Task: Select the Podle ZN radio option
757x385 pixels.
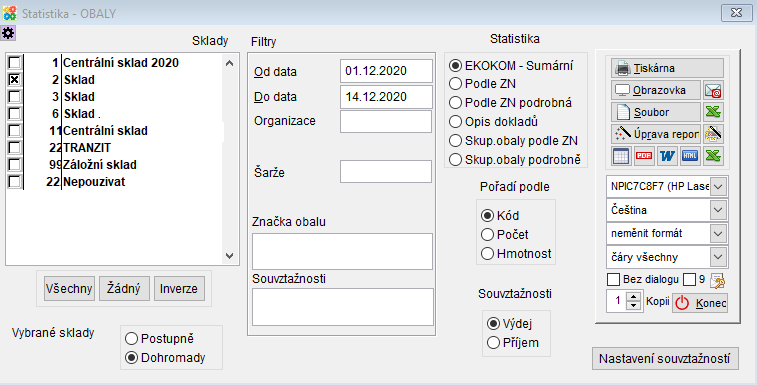Action: [455, 84]
